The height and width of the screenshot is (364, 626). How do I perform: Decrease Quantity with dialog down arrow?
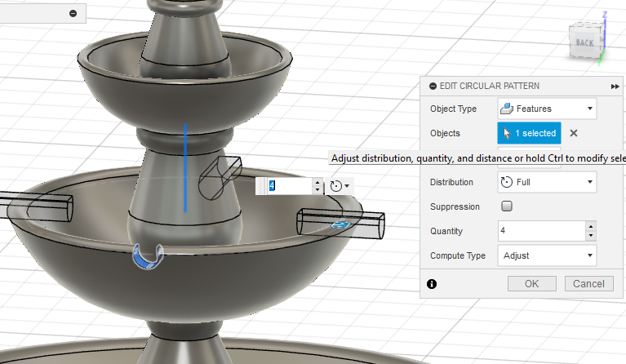coord(591,236)
